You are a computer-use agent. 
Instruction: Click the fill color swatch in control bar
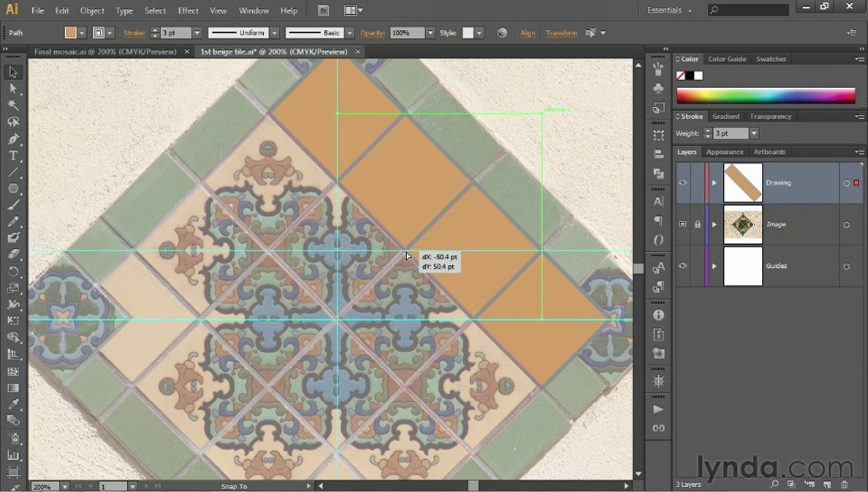[x=70, y=33]
